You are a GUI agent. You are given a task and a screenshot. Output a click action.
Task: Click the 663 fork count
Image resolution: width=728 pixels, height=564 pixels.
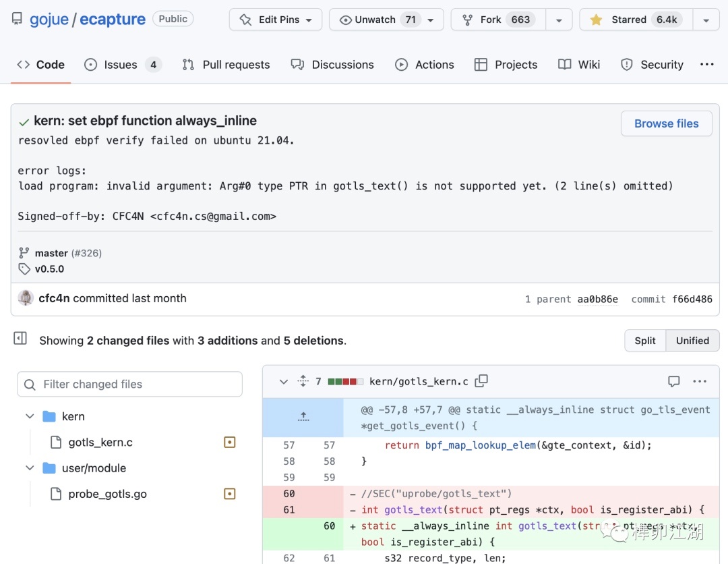[x=520, y=20]
